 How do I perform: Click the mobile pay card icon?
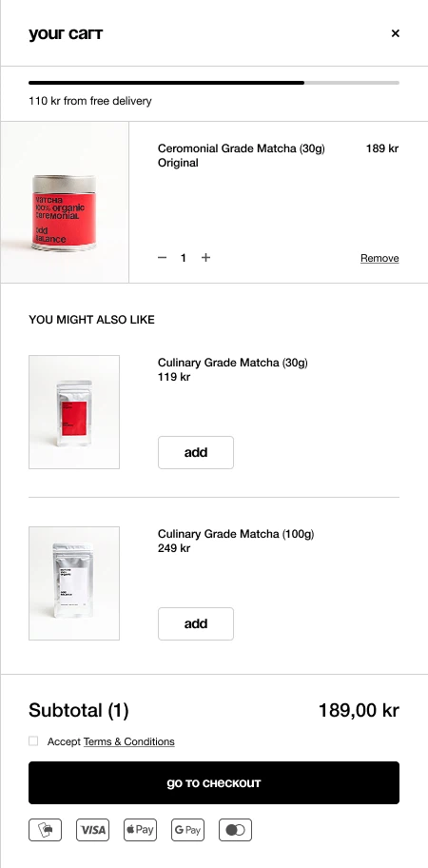tap(46, 830)
